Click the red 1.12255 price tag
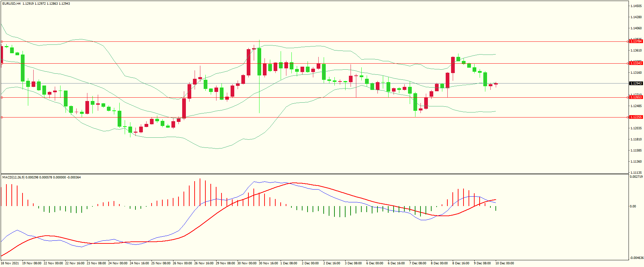 pos(636,117)
